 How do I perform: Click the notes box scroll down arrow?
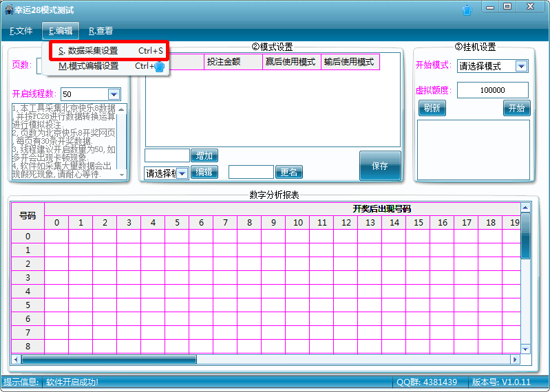(121, 175)
